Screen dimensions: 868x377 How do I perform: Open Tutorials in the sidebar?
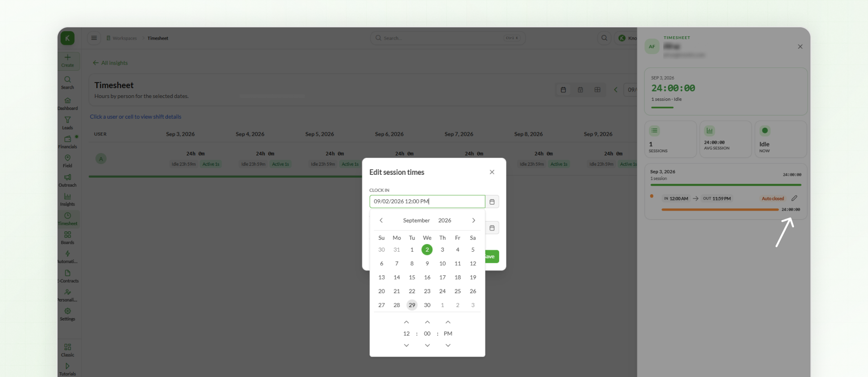[x=67, y=369]
